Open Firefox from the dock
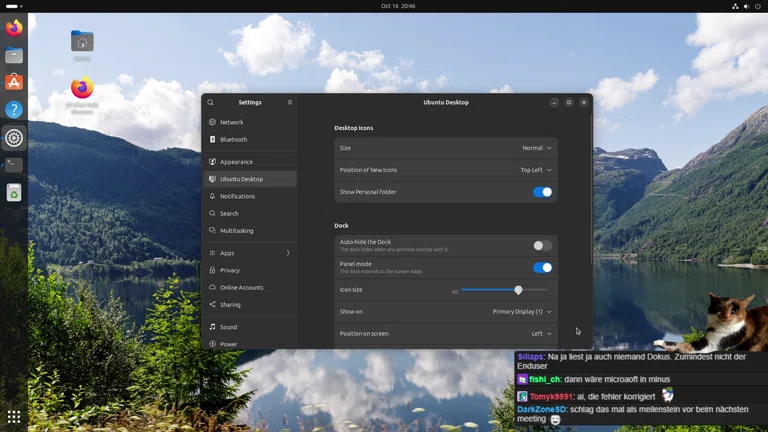 pyautogui.click(x=14, y=29)
